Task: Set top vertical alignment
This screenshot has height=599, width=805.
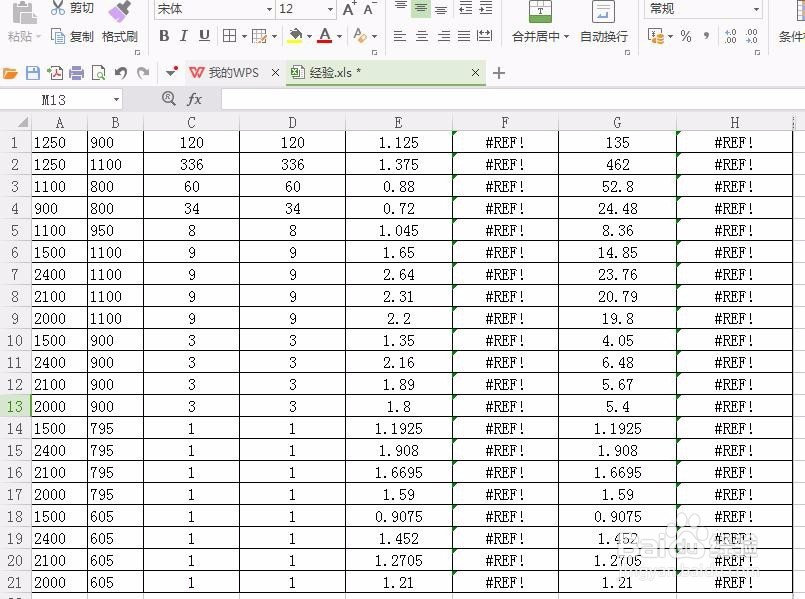Action: click(x=400, y=8)
